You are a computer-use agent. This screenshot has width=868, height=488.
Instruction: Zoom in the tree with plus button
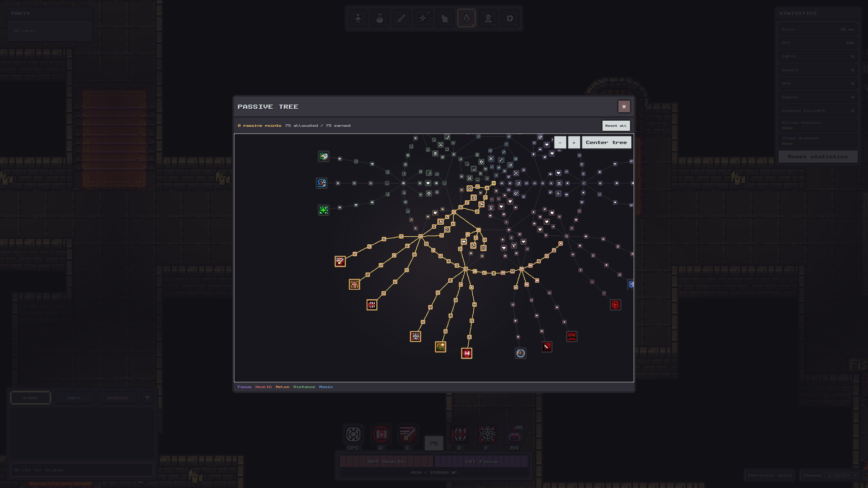coord(574,143)
